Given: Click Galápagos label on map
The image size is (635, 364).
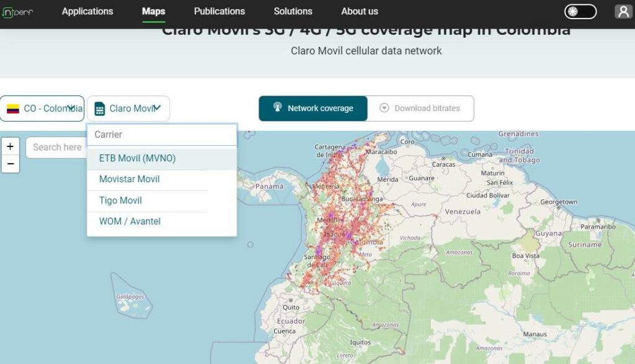Looking at the screenshot, I should click(x=130, y=297).
